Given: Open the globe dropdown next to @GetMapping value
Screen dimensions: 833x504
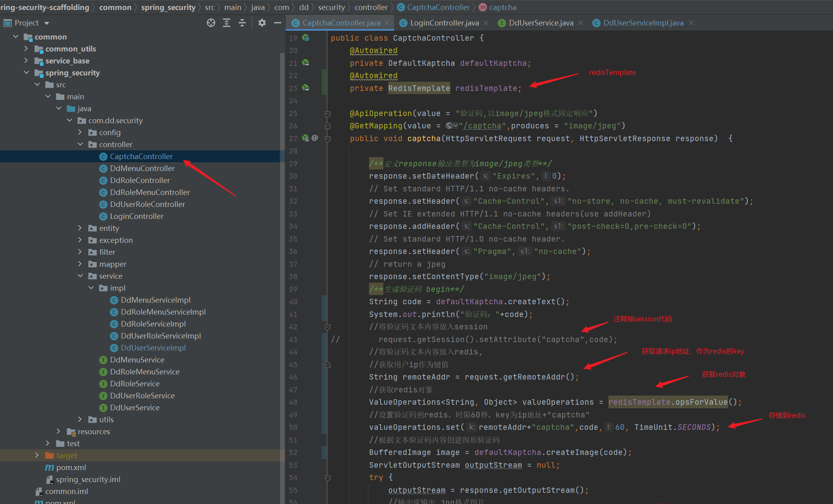Looking at the screenshot, I should click(x=451, y=125).
